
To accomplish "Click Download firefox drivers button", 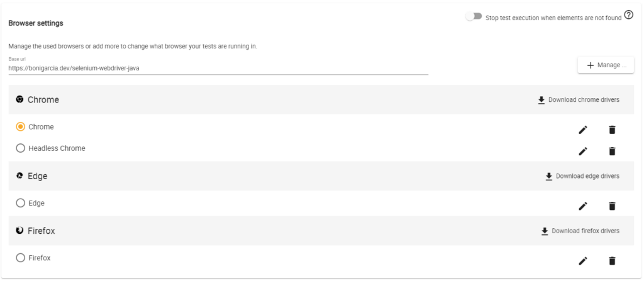I will 579,231.
